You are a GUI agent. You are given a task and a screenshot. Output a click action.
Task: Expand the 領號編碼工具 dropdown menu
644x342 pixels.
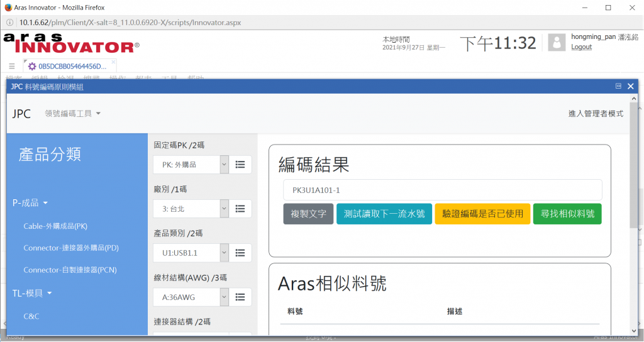pyautogui.click(x=73, y=113)
